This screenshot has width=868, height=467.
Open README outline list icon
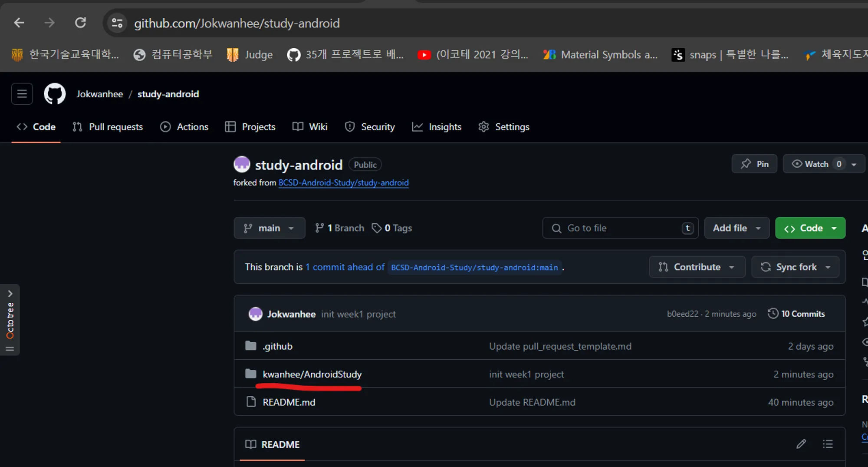click(828, 444)
